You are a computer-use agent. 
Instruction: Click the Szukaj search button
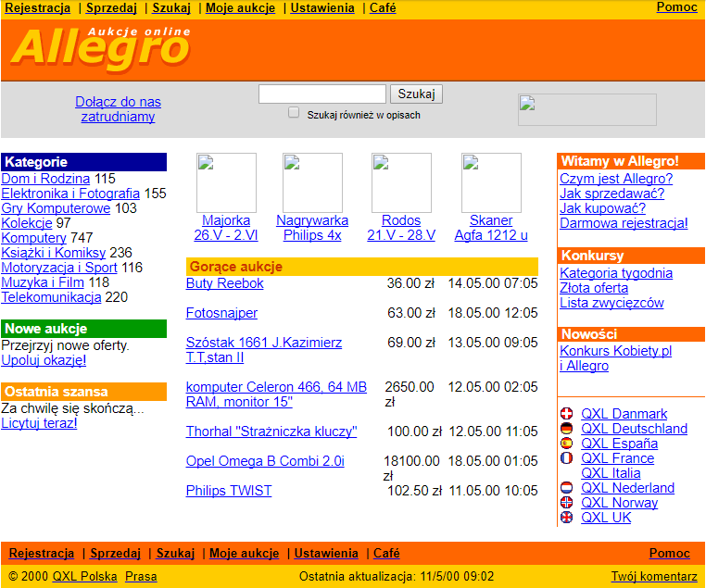pyautogui.click(x=417, y=94)
